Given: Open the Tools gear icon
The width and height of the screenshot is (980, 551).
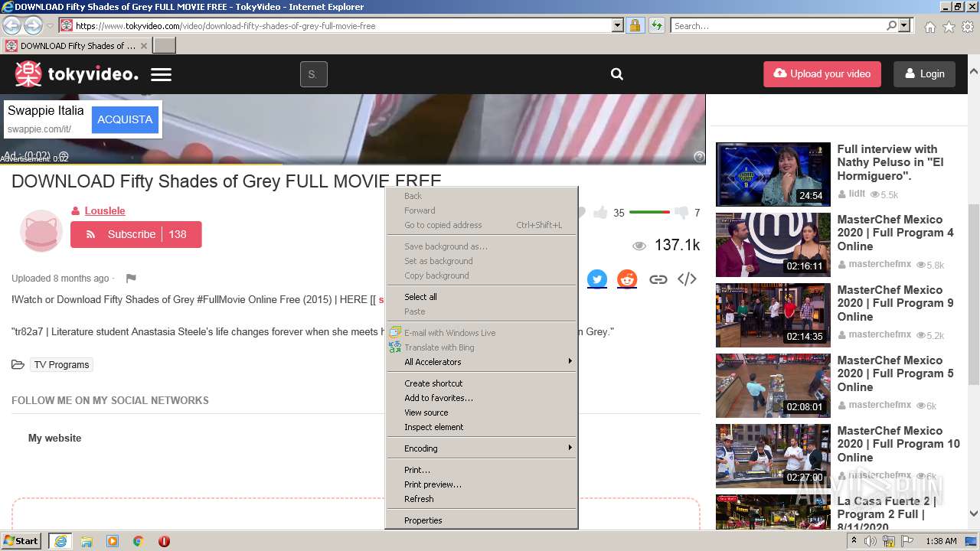Looking at the screenshot, I should [968, 27].
